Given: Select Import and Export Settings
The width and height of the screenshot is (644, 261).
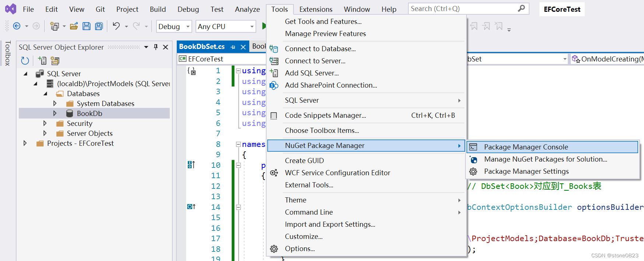Looking at the screenshot, I should tap(366, 224).
